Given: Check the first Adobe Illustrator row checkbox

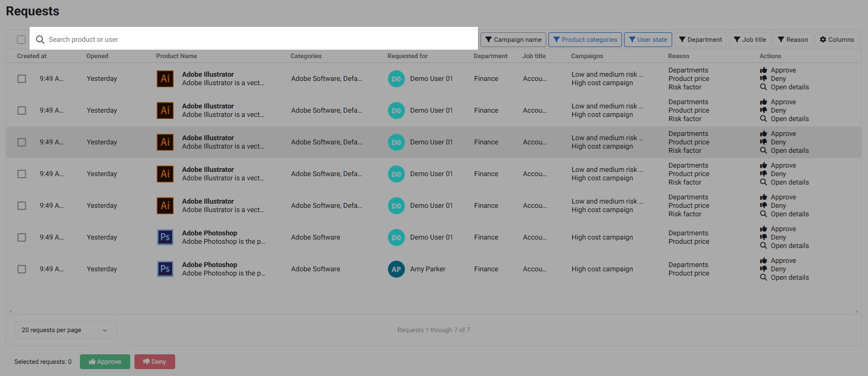Looking at the screenshot, I should [22, 79].
